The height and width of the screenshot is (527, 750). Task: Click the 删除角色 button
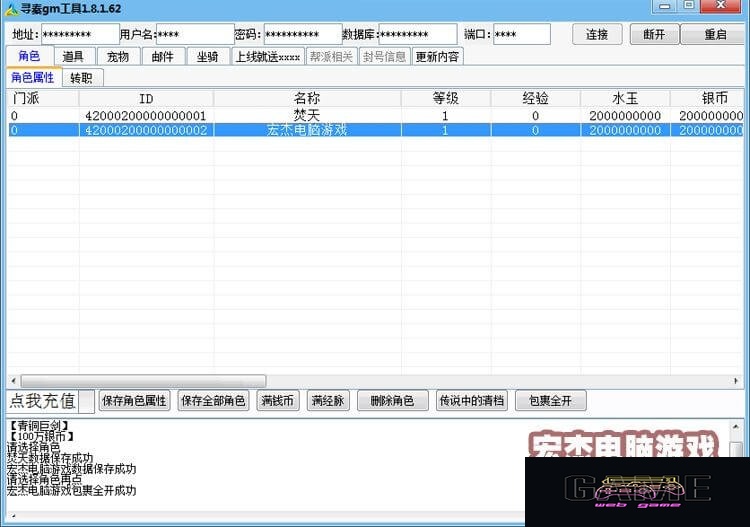[392, 401]
